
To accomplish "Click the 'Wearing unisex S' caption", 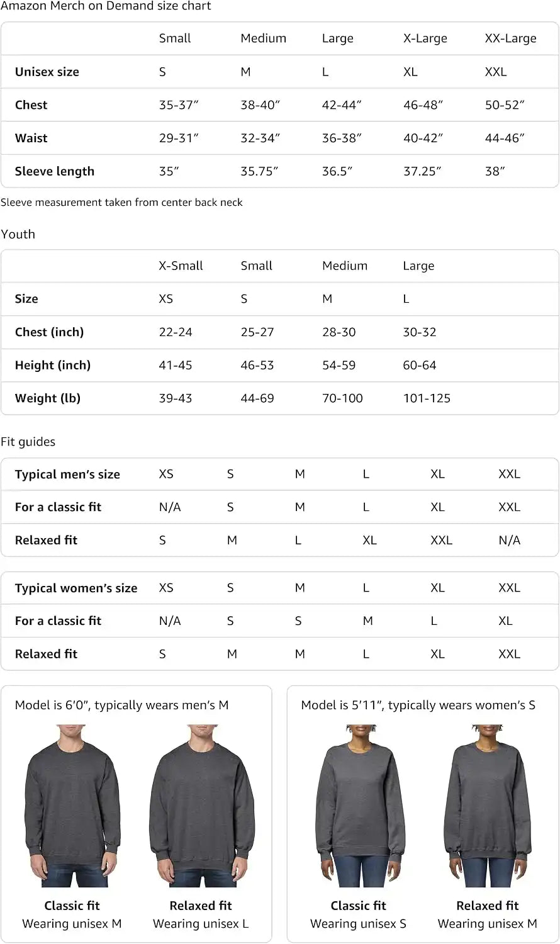I will [358, 924].
